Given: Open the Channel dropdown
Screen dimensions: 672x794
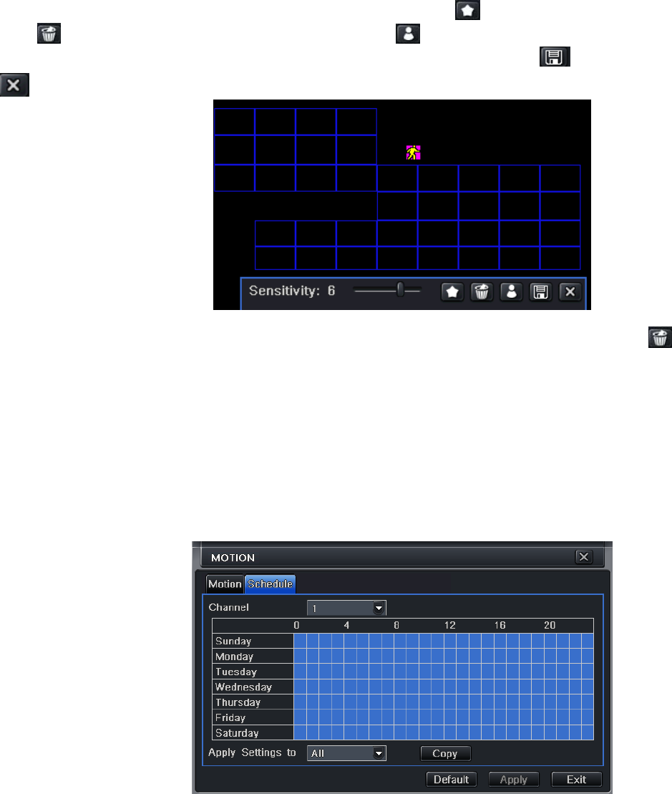Looking at the screenshot, I should coord(346,608).
